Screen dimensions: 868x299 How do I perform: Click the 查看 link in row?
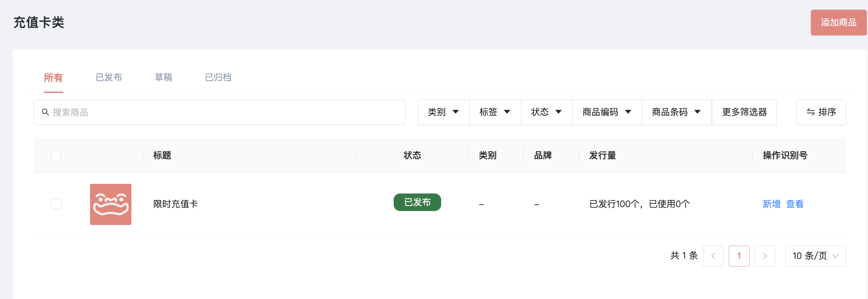point(795,204)
